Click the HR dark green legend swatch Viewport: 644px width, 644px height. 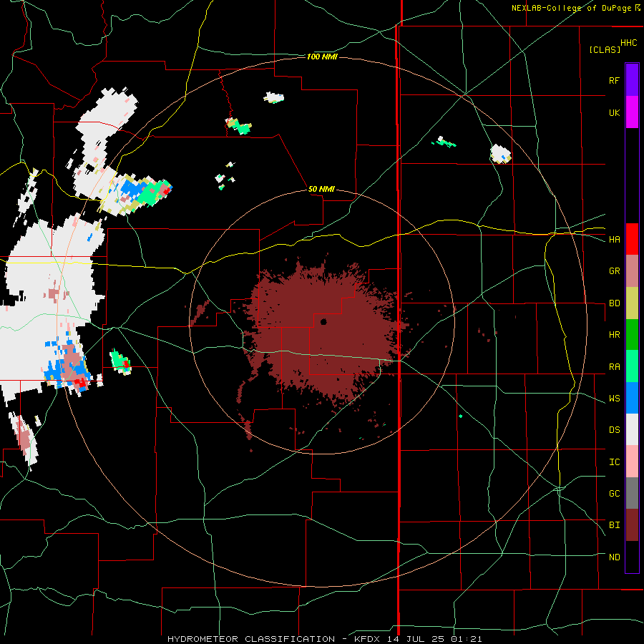[x=632, y=335]
